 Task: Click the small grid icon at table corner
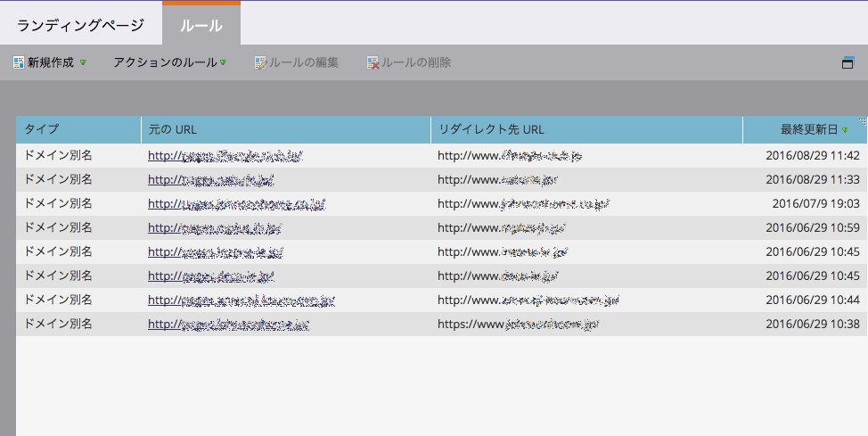point(862,120)
